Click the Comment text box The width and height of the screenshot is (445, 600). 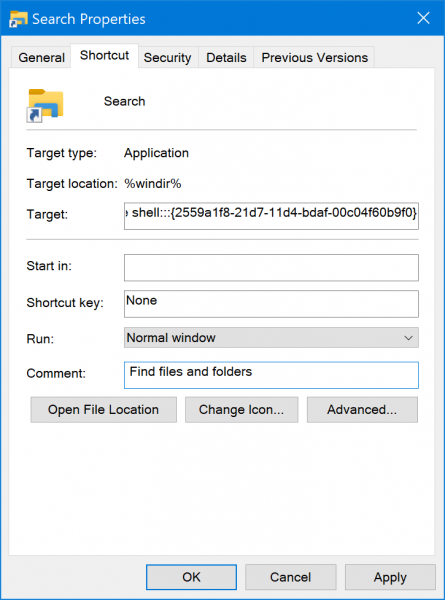(x=271, y=375)
